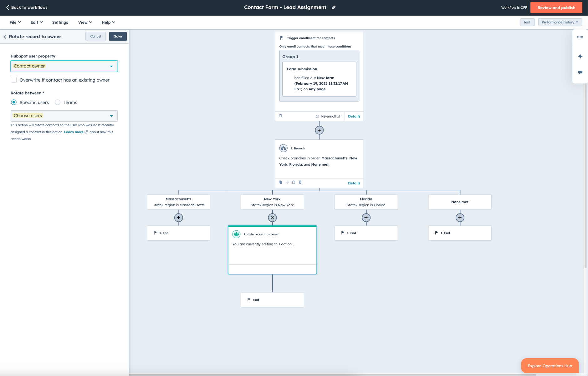Click the trigger enrollment flag icon
The height and width of the screenshot is (376, 588).
click(282, 38)
